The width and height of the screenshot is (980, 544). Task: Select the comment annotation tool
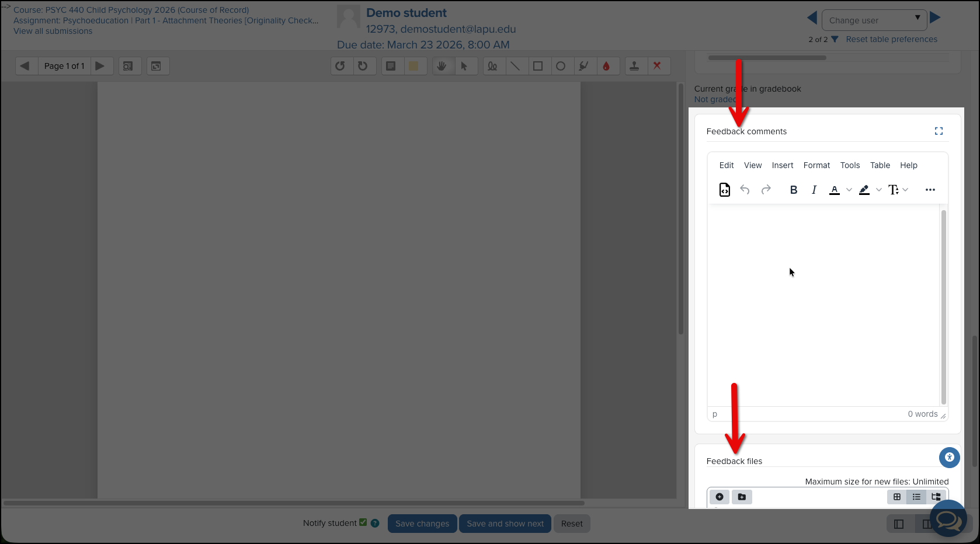pyautogui.click(x=391, y=66)
